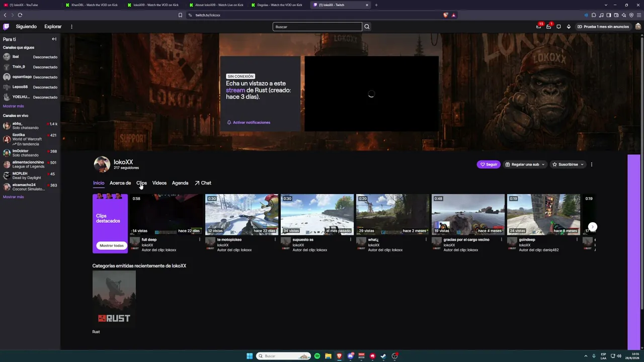
Task: Open options for the 'full deep' clip
Action: coord(200,240)
